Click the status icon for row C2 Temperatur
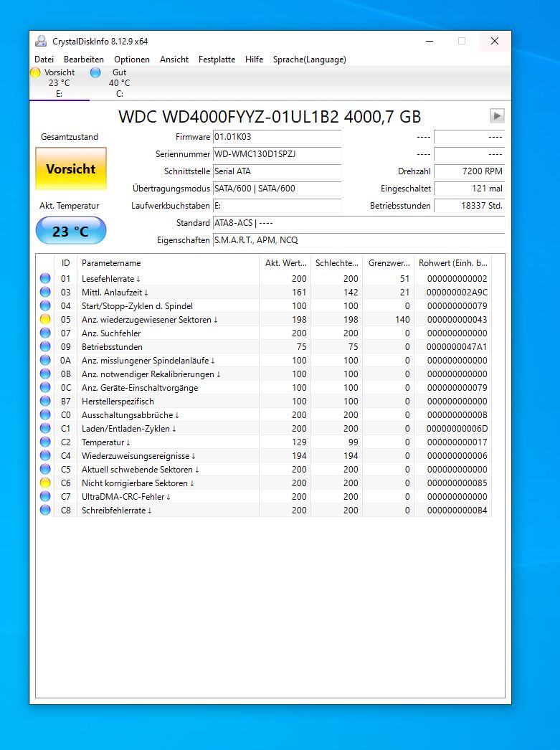 [45, 442]
